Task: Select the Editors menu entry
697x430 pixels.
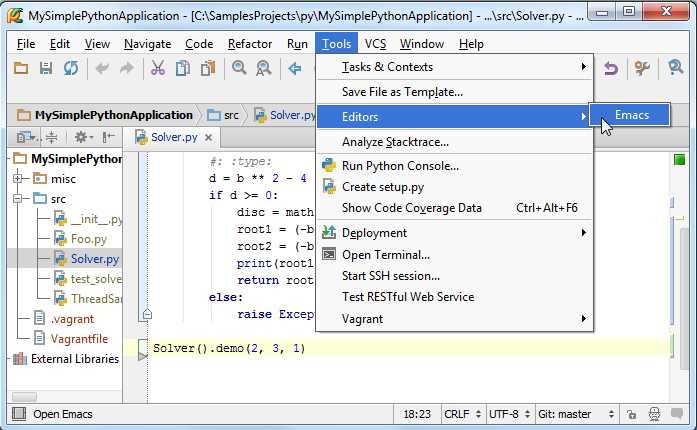Action: [x=453, y=117]
